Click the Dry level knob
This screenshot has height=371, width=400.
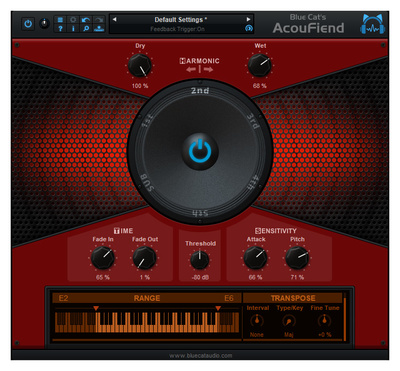[x=140, y=66]
